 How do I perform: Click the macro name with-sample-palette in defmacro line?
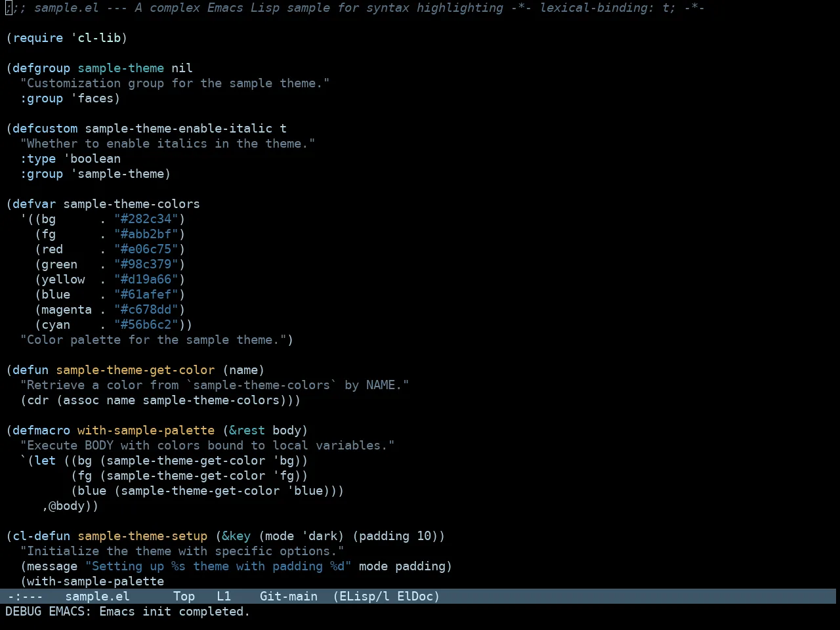146,430
